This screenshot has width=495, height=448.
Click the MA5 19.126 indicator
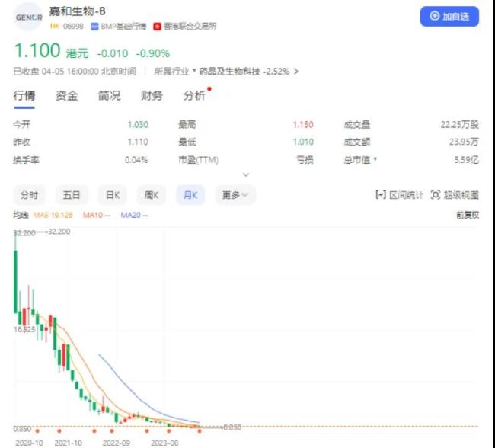click(53, 215)
